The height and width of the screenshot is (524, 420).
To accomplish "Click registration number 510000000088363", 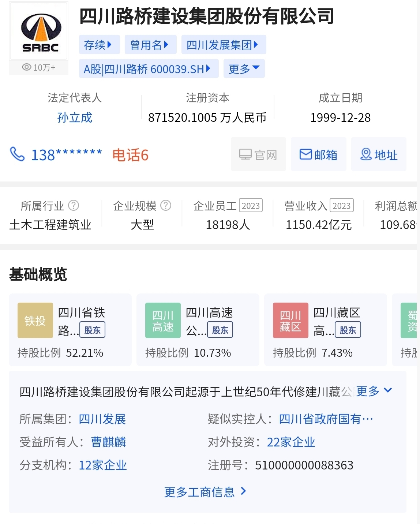I will click(x=304, y=465).
